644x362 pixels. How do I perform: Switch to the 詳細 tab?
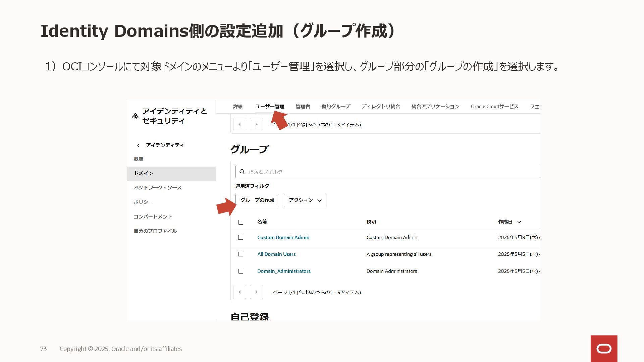click(x=238, y=107)
